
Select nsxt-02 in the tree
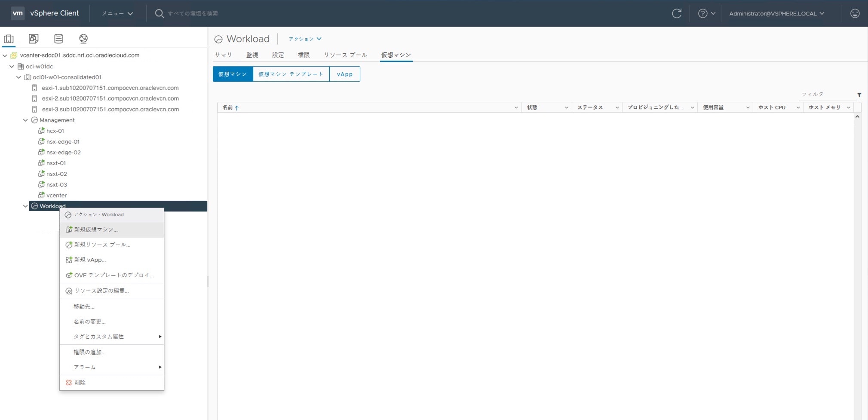57,174
